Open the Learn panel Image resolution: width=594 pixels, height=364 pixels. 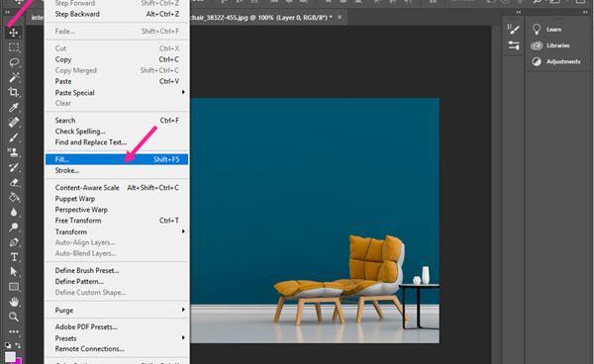pos(546,29)
